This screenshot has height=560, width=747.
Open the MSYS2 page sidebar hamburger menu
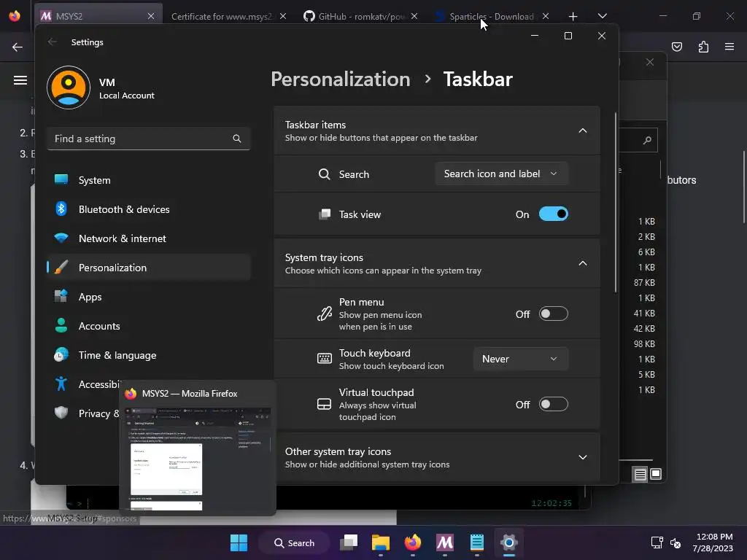pos(20,80)
